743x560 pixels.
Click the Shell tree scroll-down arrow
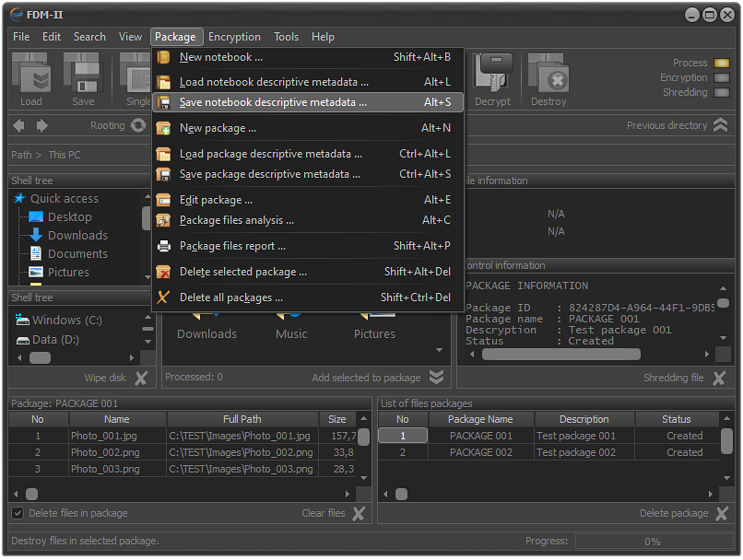pos(147,277)
